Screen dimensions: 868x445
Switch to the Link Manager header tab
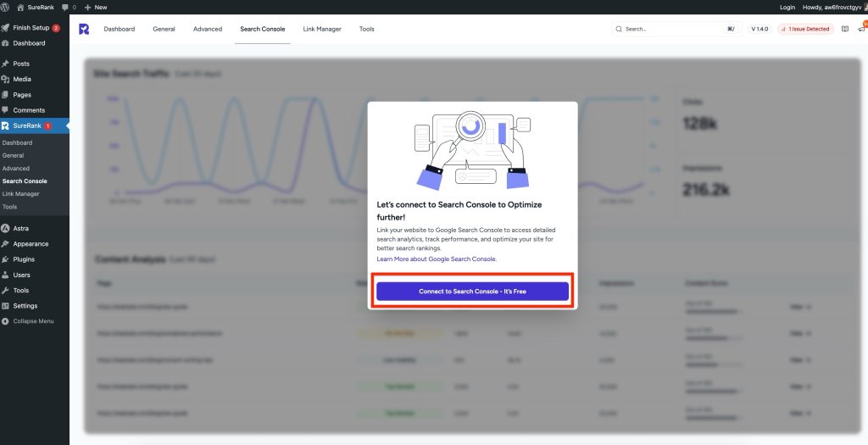click(x=322, y=29)
